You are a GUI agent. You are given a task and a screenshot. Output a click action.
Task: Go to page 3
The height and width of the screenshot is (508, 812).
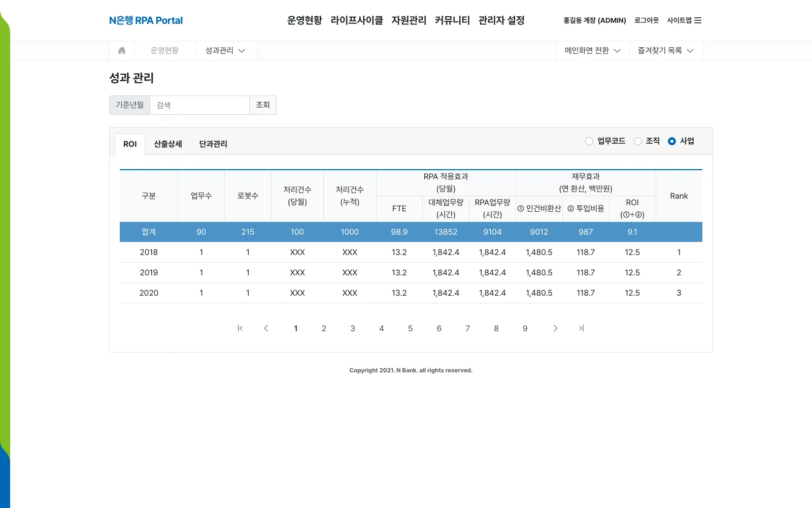pyautogui.click(x=353, y=328)
